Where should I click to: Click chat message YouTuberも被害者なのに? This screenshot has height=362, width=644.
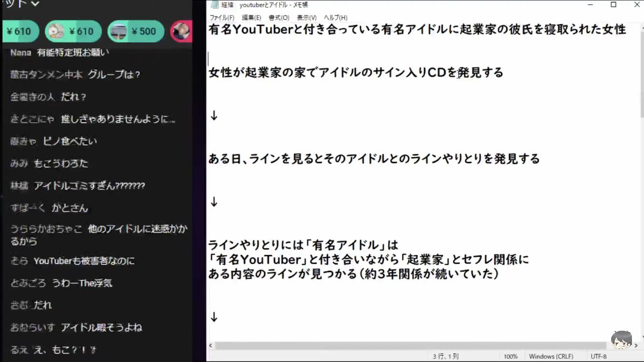tap(84, 261)
